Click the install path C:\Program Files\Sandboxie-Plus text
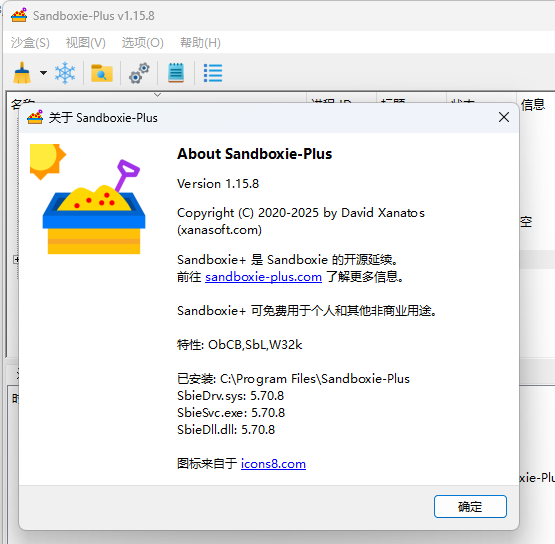Viewport: 555px width, 544px height. [x=315, y=379]
